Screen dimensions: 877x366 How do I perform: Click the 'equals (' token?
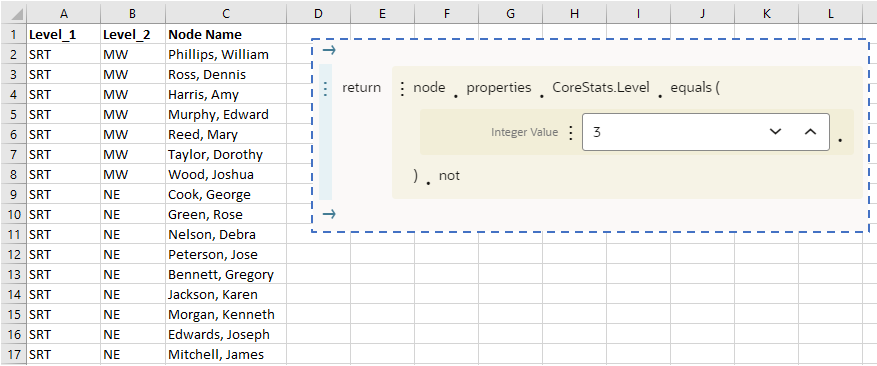(695, 88)
